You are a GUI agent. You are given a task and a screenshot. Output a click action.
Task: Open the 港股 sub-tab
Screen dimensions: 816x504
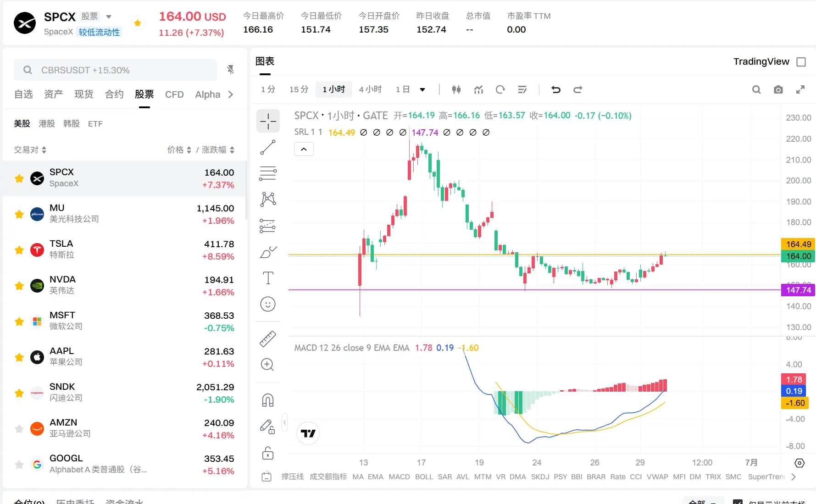tap(47, 124)
